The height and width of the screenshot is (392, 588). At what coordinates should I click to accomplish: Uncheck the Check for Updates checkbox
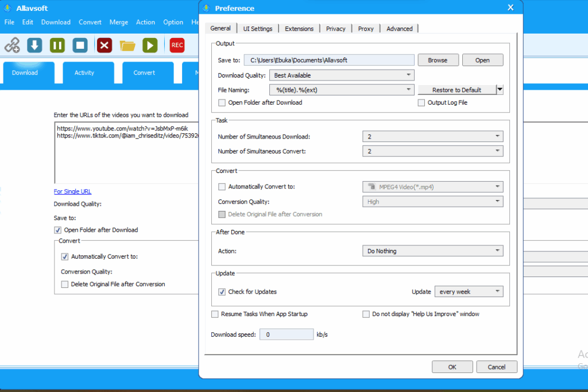[x=222, y=292]
